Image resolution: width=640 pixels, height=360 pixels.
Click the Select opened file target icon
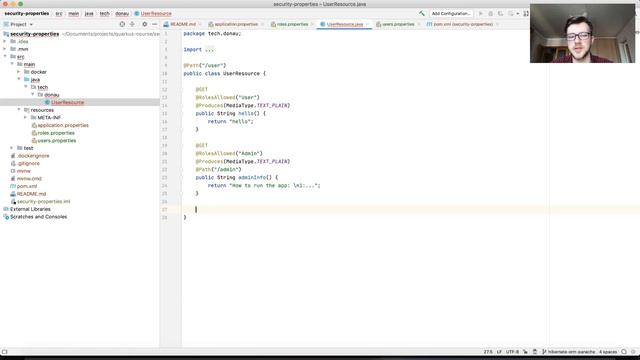click(x=122, y=24)
